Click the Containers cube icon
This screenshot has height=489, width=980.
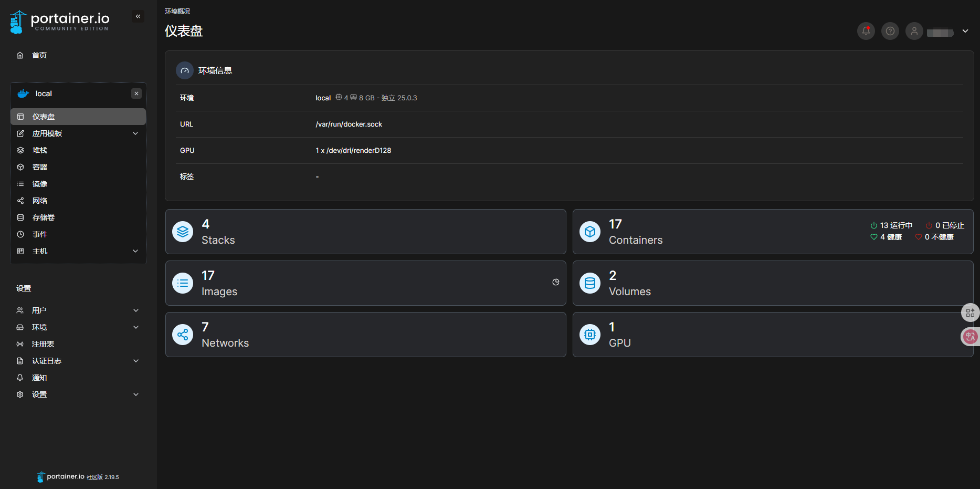[x=589, y=232]
